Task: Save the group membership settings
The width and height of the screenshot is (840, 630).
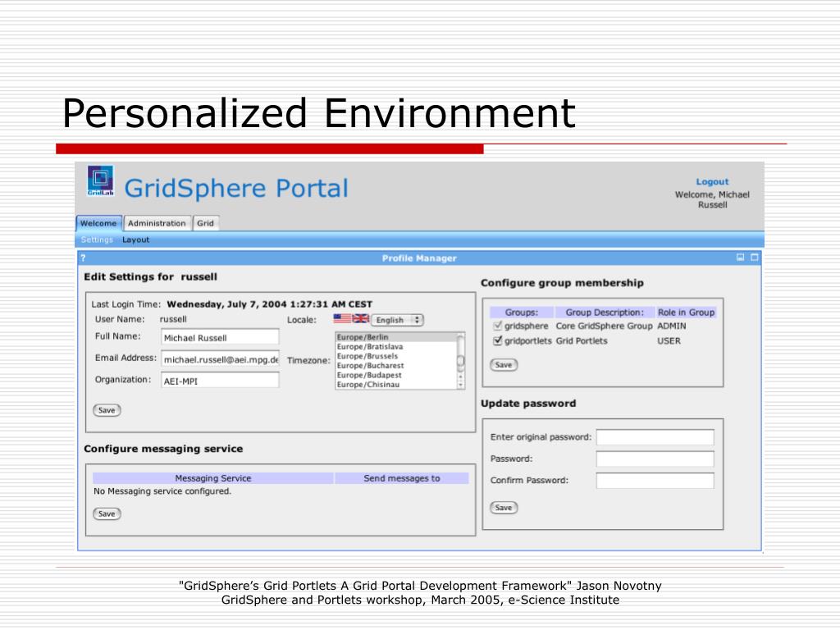Action: click(x=504, y=365)
